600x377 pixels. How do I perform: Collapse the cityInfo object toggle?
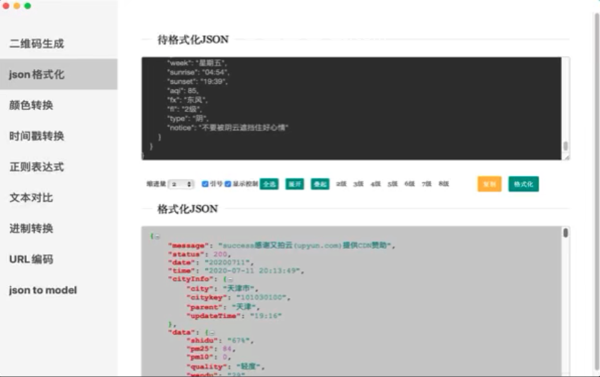coord(230,279)
